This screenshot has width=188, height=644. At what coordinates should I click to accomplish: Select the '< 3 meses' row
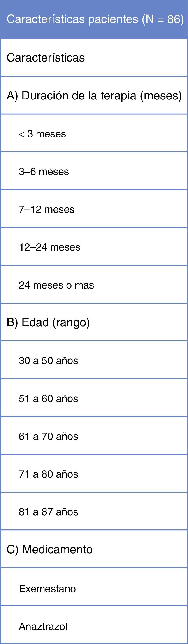42,134
